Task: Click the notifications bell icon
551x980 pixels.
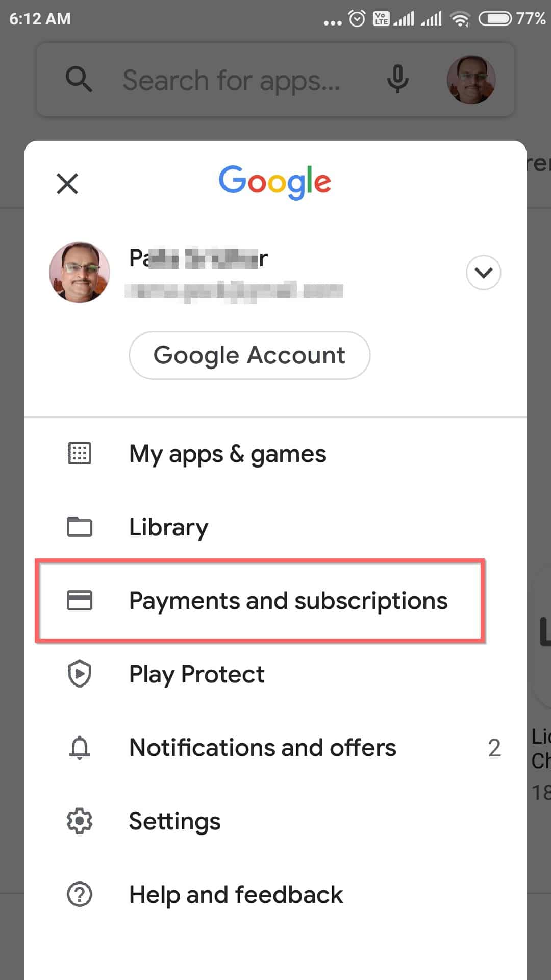Action: [80, 747]
